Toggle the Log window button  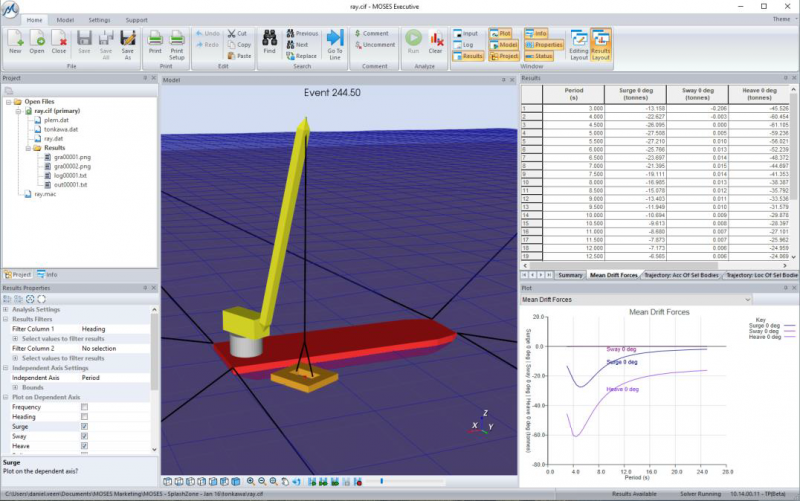463,44
